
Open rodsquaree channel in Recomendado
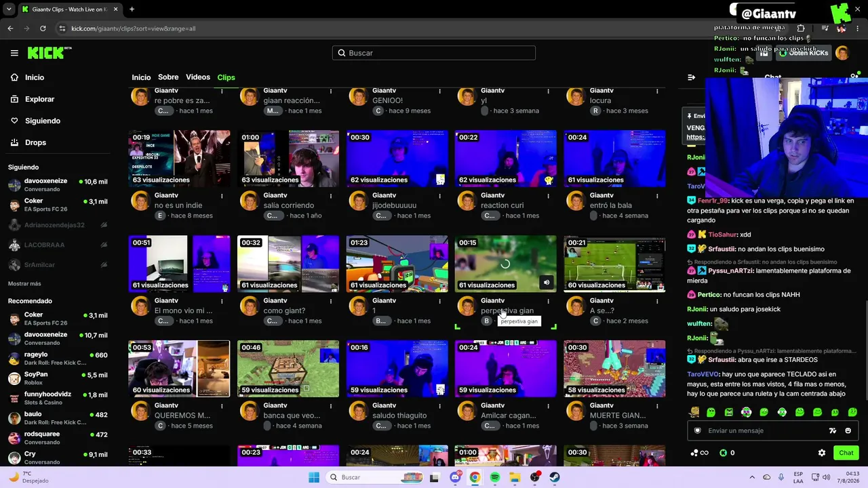[58, 437]
